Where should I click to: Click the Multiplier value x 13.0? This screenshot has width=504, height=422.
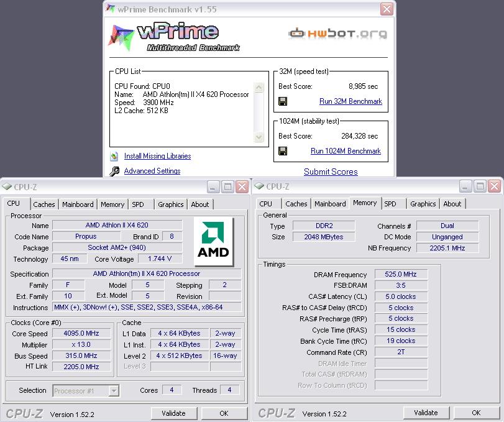(81, 344)
